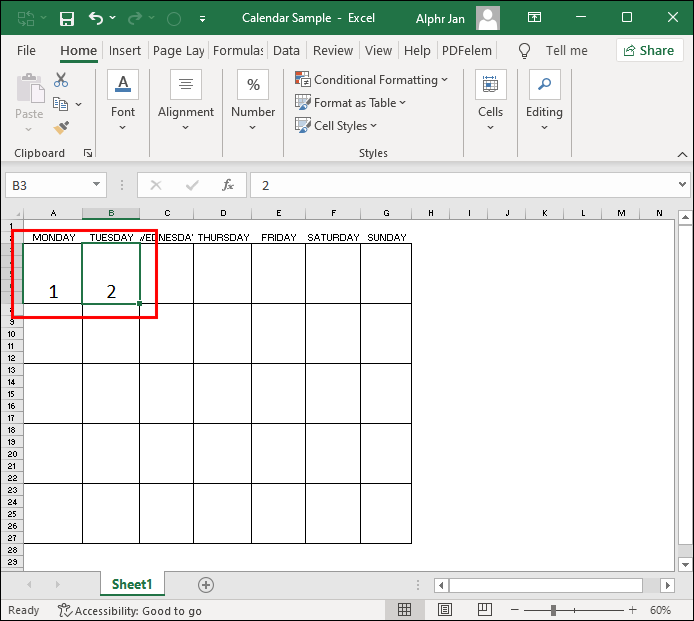The width and height of the screenshot is (694, 621).
Task: Switch to the Insert tab
Action: coord(125,50)
